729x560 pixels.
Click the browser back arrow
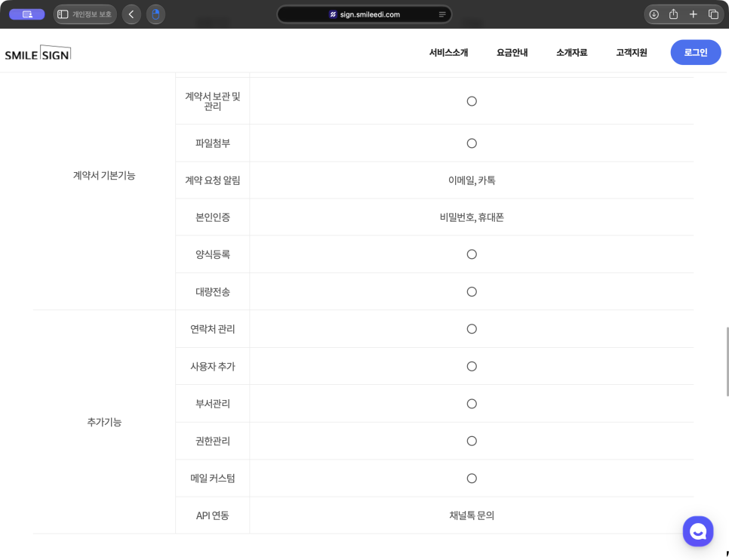131,14
